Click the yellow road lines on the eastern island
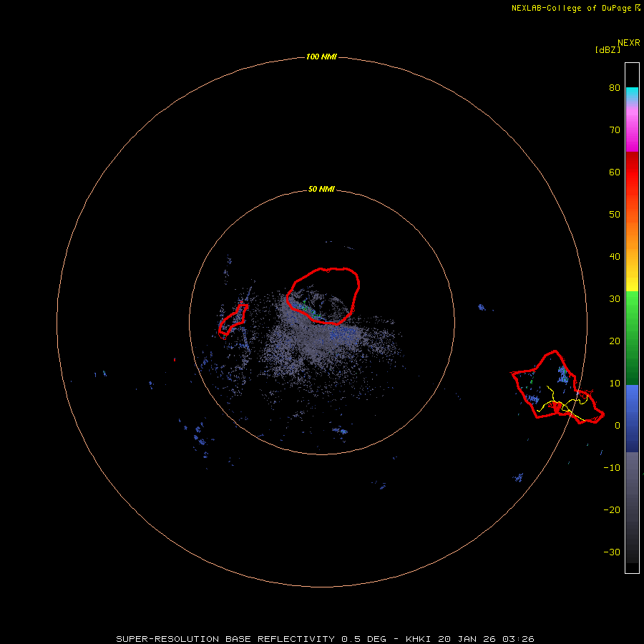 click(564, 404)
